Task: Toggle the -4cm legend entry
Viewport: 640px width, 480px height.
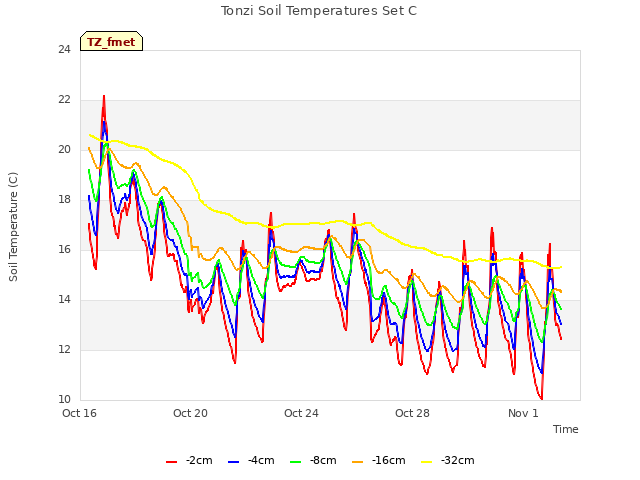Action: 251,461
